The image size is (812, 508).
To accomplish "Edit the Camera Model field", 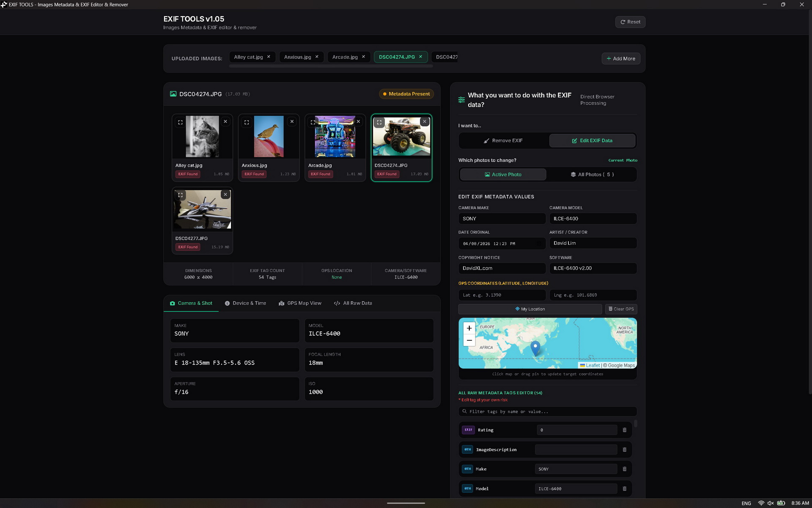I will pos(593,219).
